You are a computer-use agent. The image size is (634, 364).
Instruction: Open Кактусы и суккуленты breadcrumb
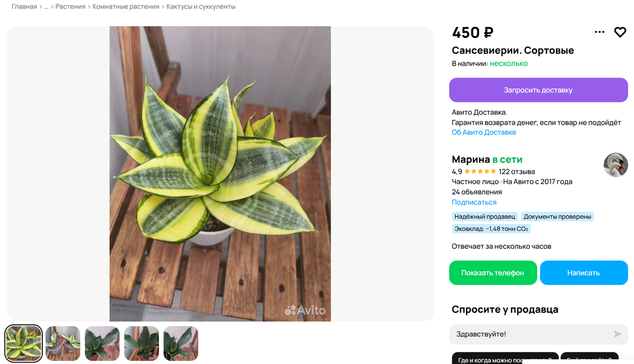(x=201, y=7)
